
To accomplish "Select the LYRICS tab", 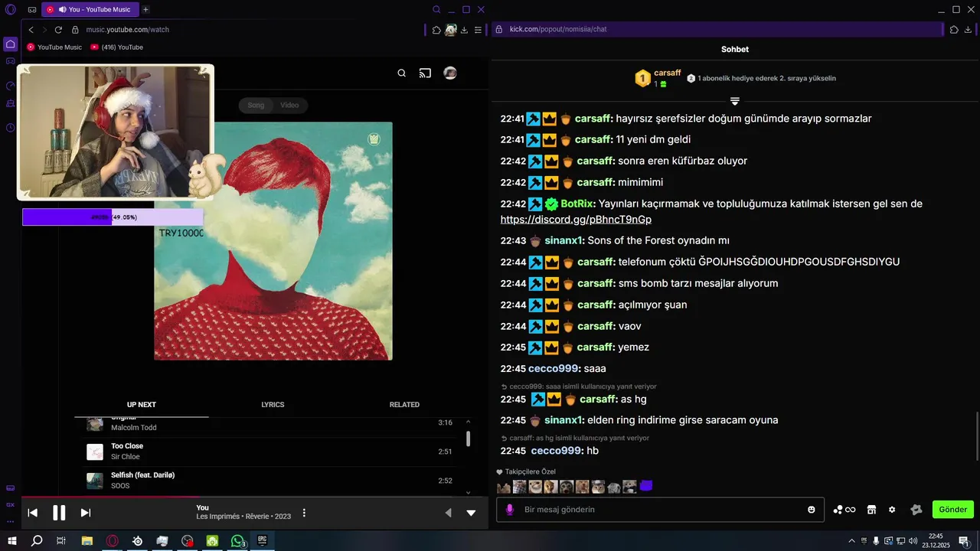I will [x=273, y=405].
